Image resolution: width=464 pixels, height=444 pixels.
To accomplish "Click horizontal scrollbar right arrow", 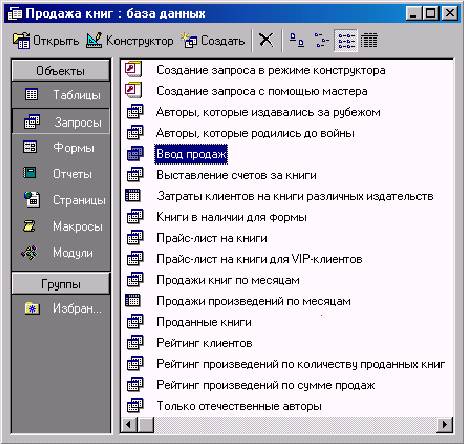I will click(444, 425).
